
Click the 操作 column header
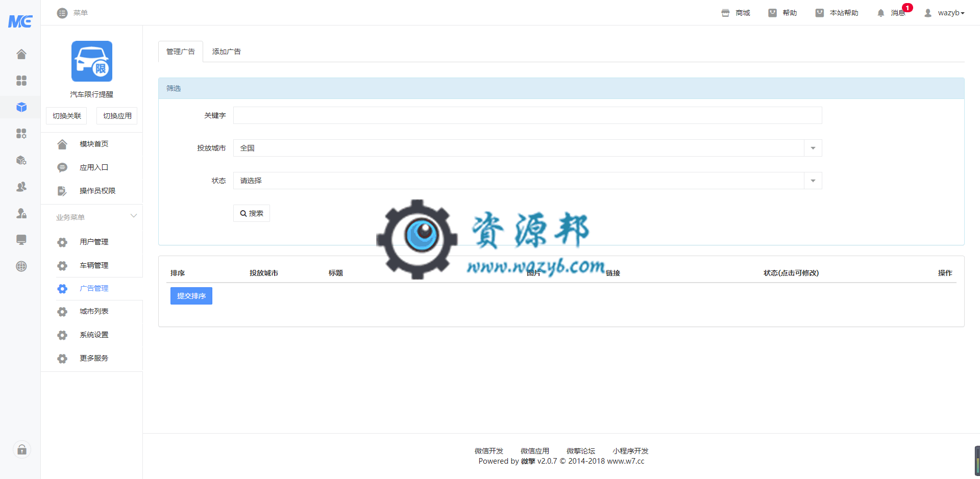pos(945,273)
